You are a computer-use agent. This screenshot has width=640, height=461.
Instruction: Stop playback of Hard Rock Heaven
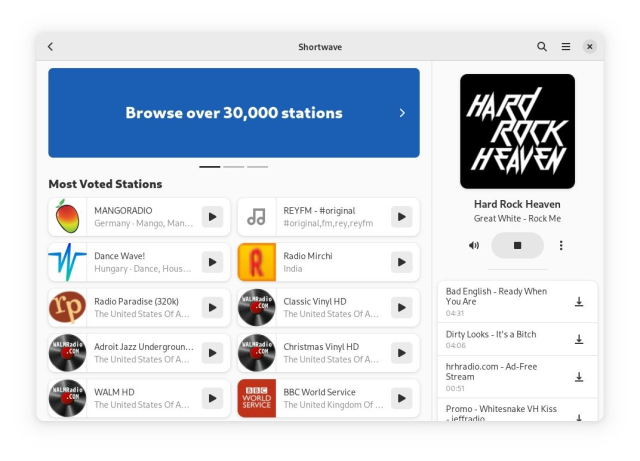coord(517,245)
